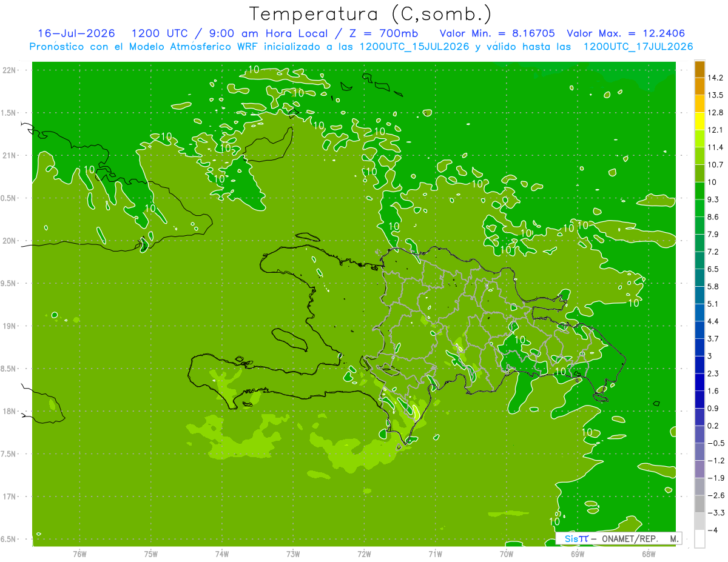Click the color scale value 9.3
The width and height of the screenshot is (728, 562).
[x=713, y=199]
